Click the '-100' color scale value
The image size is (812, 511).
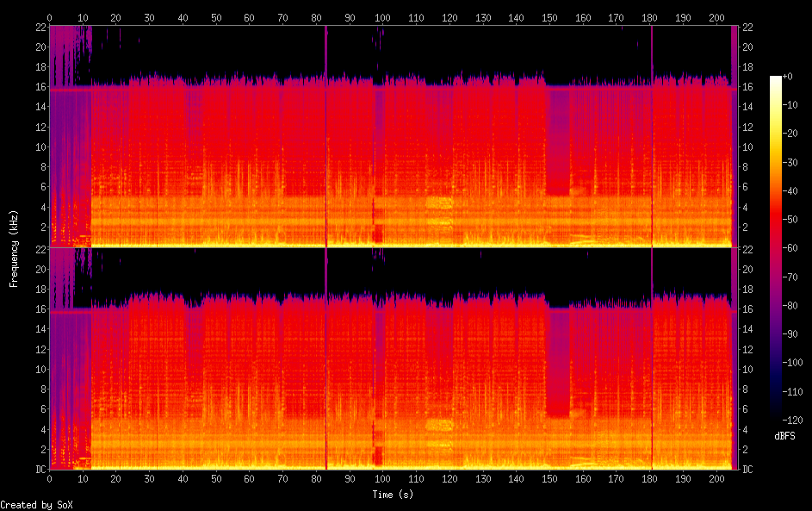coord(792,362)
